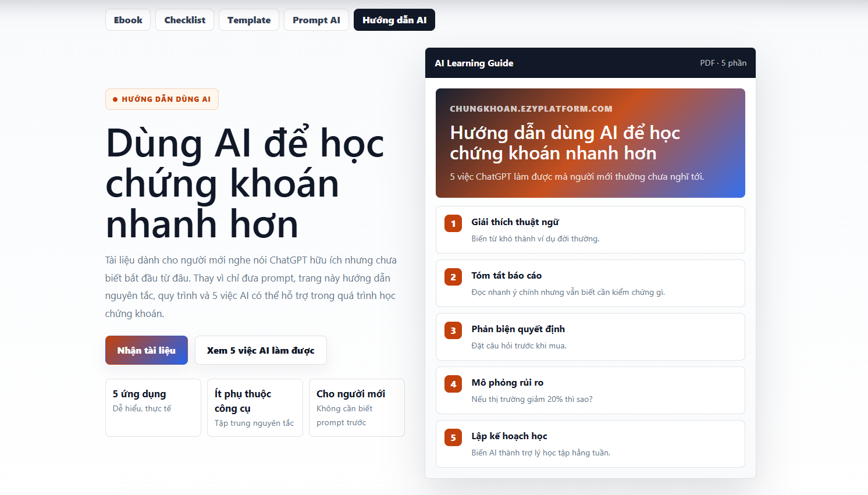Click the number 3 badge icon
Image resolution: width=868 pixels, height=495 pixels.
pos(453,330)
